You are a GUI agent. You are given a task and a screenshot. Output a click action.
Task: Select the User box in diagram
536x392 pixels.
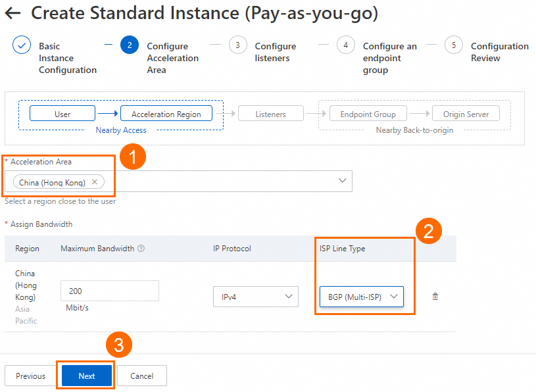coord(62,114)
